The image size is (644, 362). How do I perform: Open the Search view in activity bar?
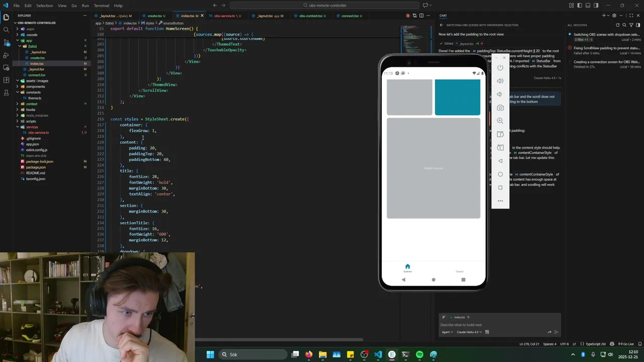pos(6,30)
